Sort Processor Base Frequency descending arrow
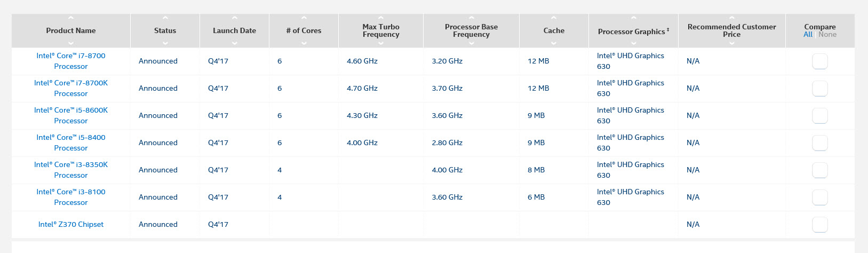This screenshot has height=253, width=868. [471, 43]
